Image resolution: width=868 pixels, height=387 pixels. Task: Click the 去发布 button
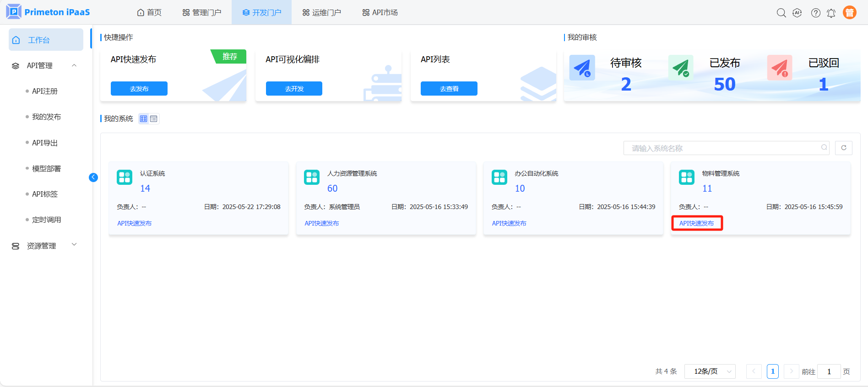coord(139,89)
